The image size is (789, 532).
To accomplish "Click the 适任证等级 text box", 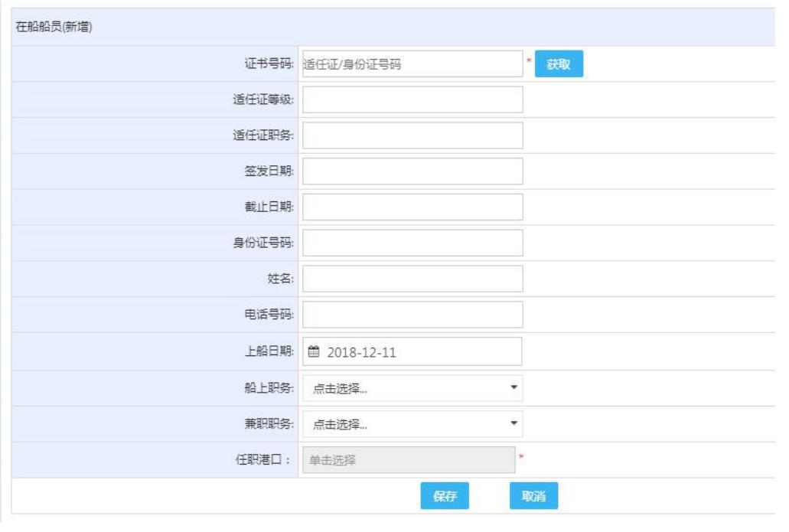I will [x=412, y=100].
